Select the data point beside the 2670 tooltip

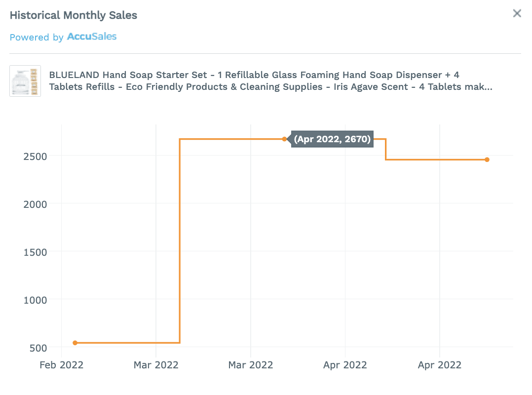tap(284, 139)
